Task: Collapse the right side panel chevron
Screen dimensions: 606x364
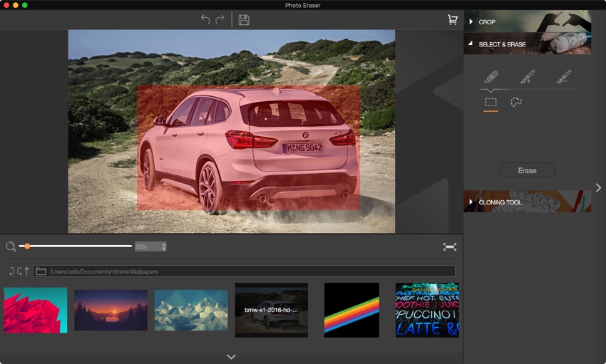Action: click(x=598, y=187)
